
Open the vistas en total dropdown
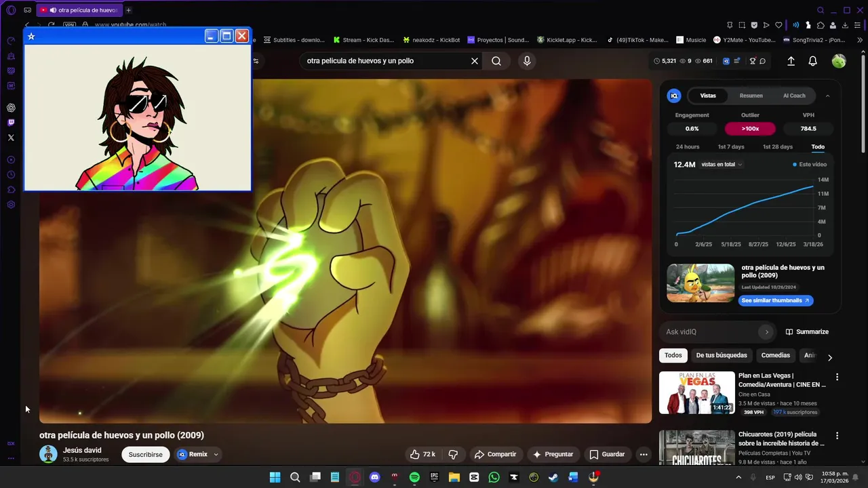[722, 165]
